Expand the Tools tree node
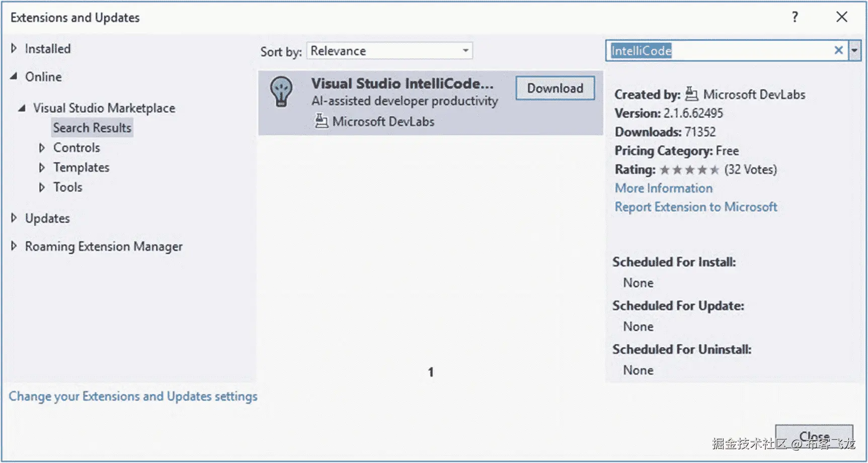 (42, 187)
